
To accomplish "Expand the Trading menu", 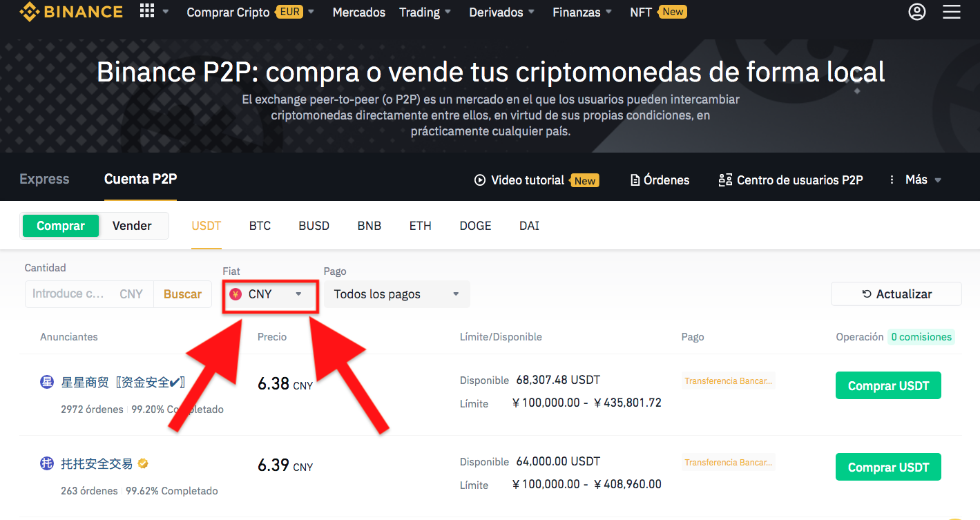I will (x=425, y=12).
